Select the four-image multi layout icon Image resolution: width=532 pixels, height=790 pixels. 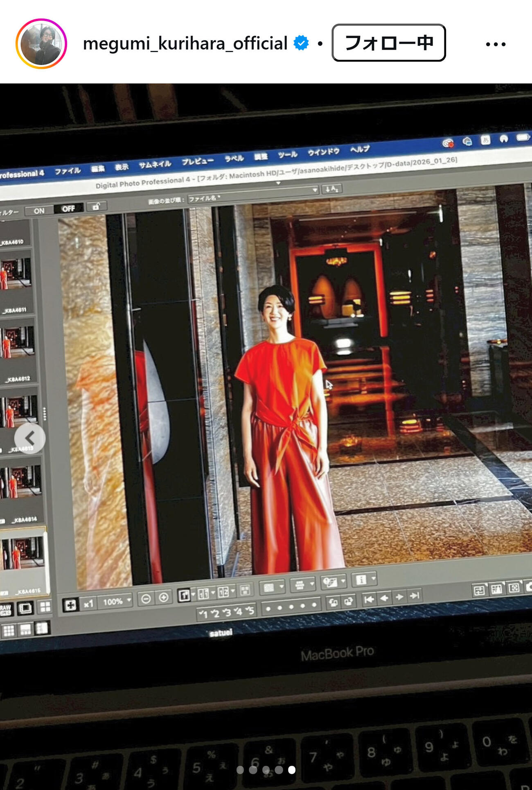245,590
